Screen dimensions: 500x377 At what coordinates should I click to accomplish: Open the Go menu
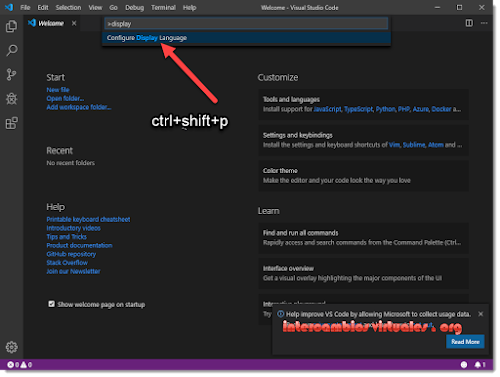[113, 7]
